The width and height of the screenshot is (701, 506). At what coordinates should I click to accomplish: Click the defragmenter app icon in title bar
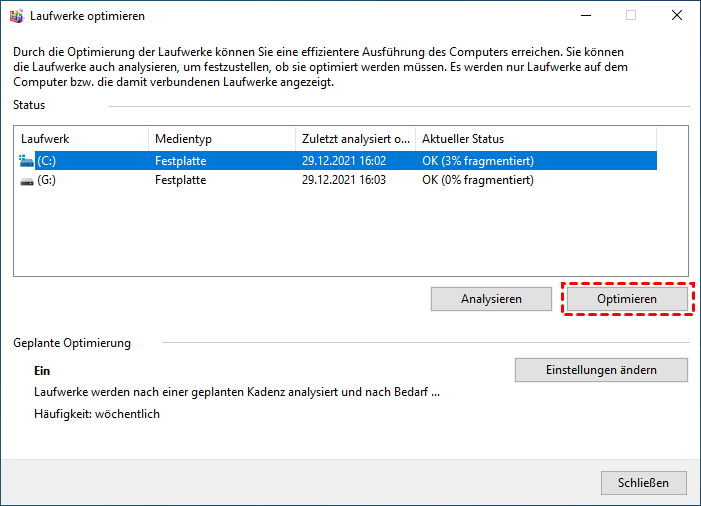(15, 15)
